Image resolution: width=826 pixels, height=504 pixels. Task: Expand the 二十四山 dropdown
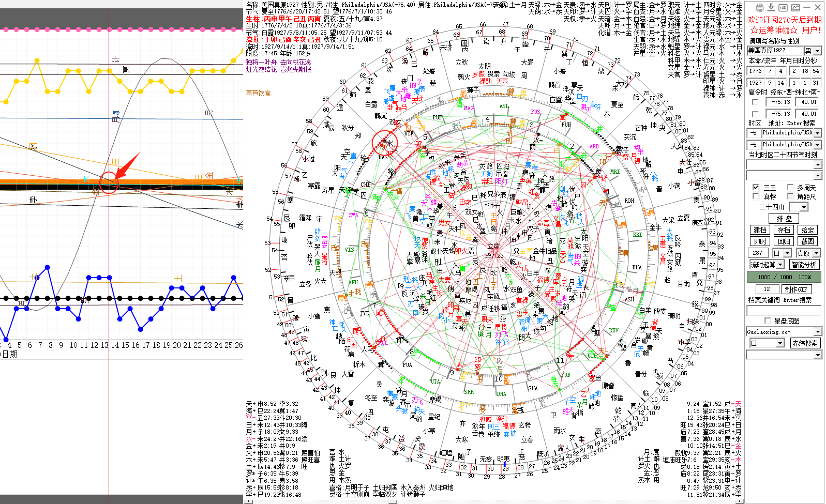click(804, 207)
